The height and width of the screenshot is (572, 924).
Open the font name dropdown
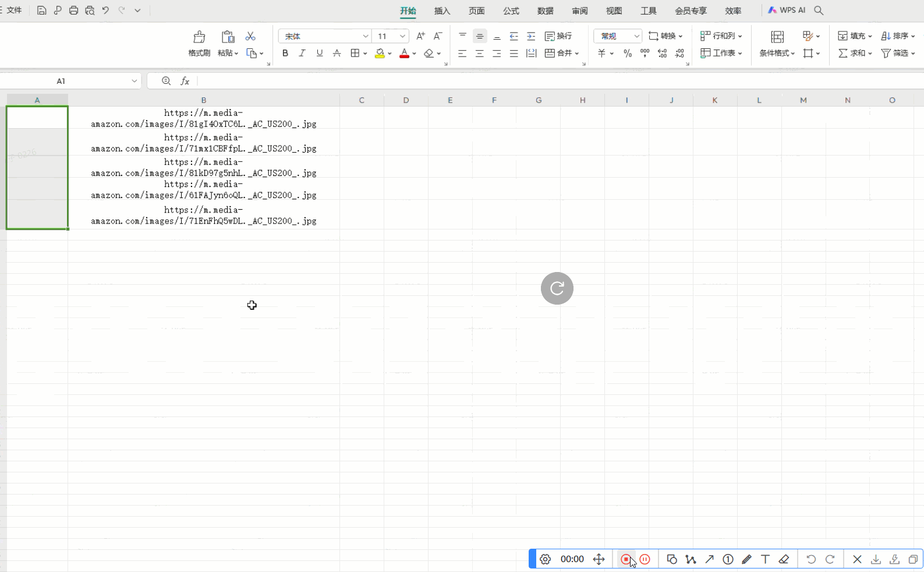pos(365,36)
